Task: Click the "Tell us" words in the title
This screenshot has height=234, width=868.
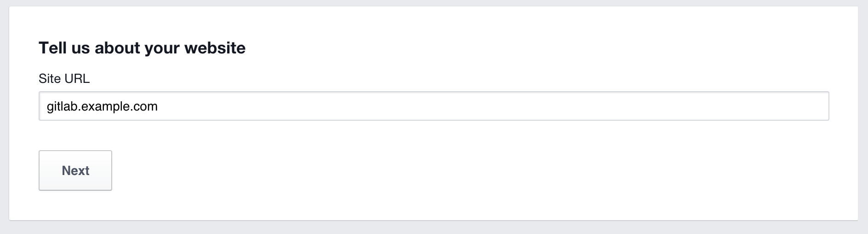Action: click(x=64, y=48)
